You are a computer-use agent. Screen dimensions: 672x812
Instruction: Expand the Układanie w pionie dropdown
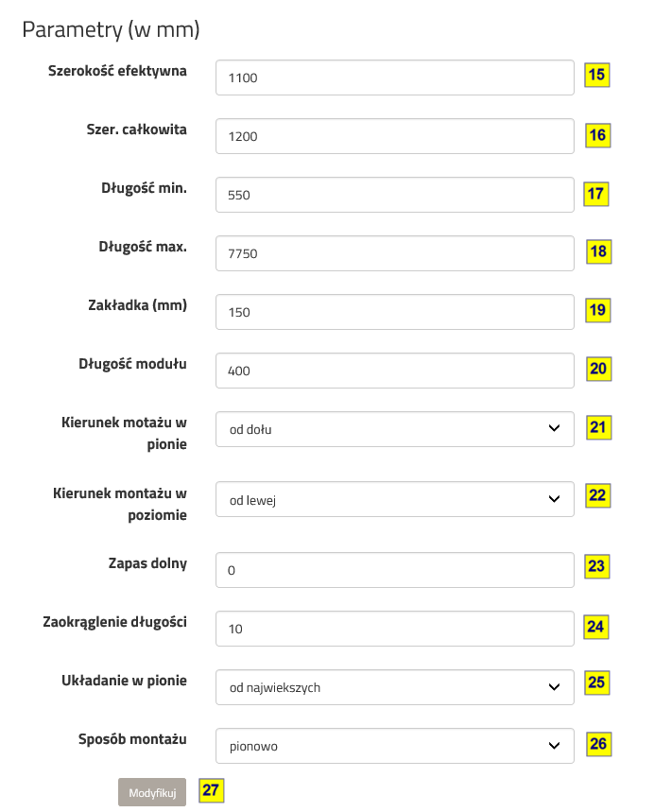click(x=394, y=687)
